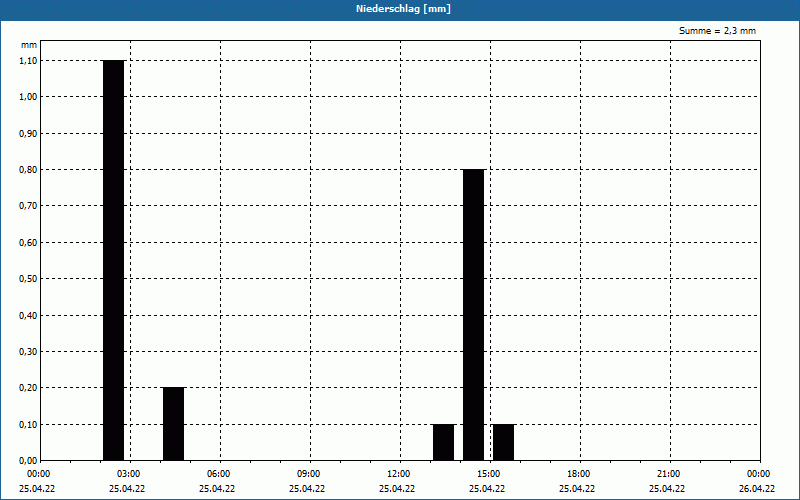The width and height of the screenshot is (800, 500).
Task: Select the y-axis value 0,70
Action: coord(28,206)
